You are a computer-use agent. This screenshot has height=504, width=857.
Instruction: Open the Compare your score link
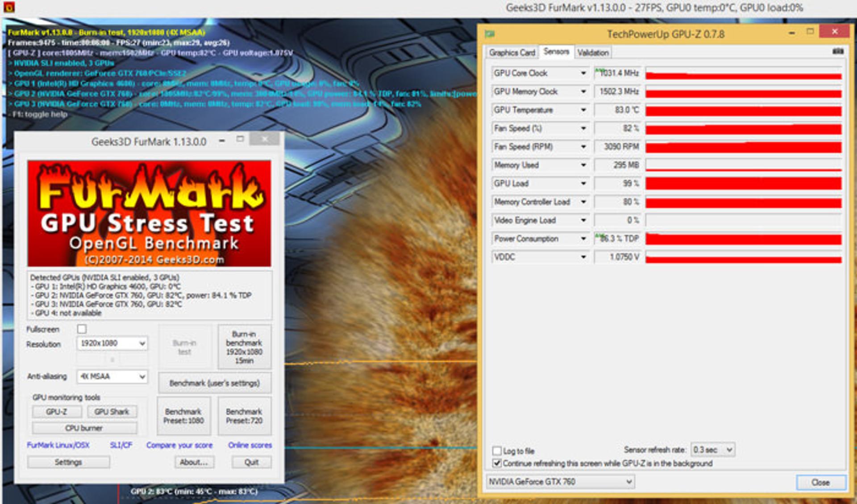click(179, 445)
